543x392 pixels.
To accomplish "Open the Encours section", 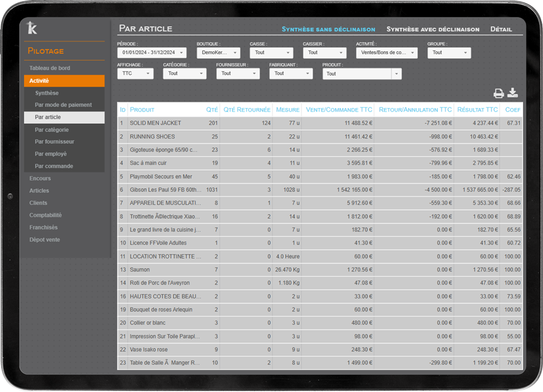I will (x=40, y=178).
